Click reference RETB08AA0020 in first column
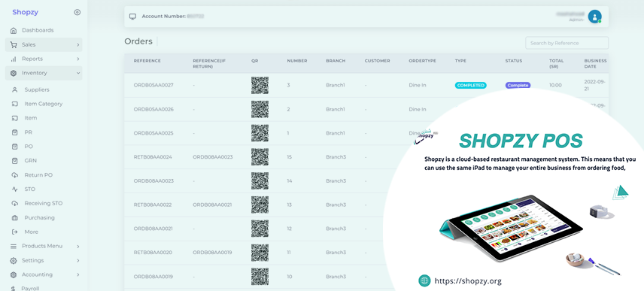 153,253
